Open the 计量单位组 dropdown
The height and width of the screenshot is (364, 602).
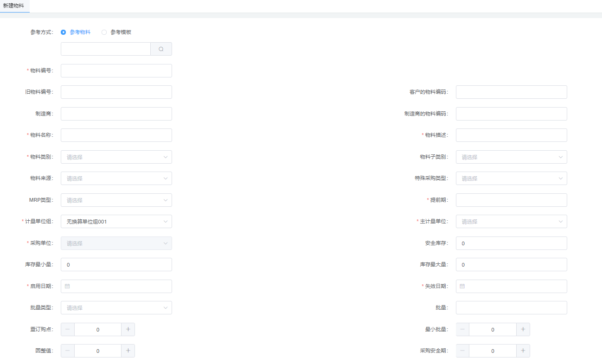(x=116, y=222)
